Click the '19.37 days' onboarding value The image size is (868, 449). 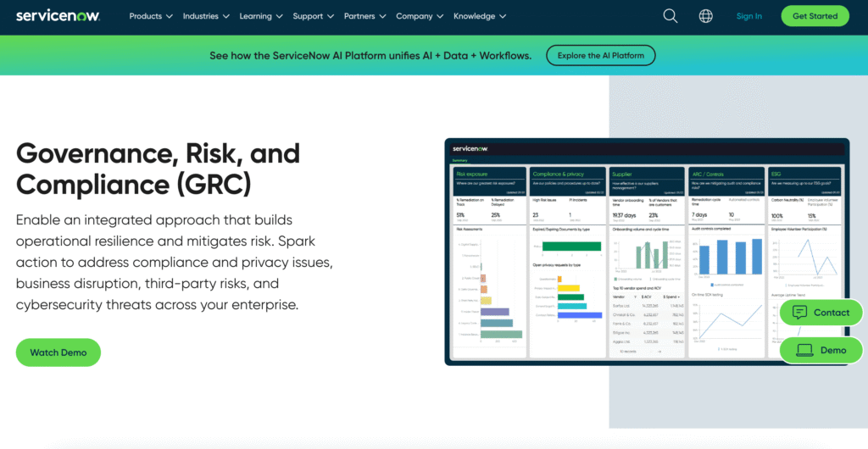[624, 214]
